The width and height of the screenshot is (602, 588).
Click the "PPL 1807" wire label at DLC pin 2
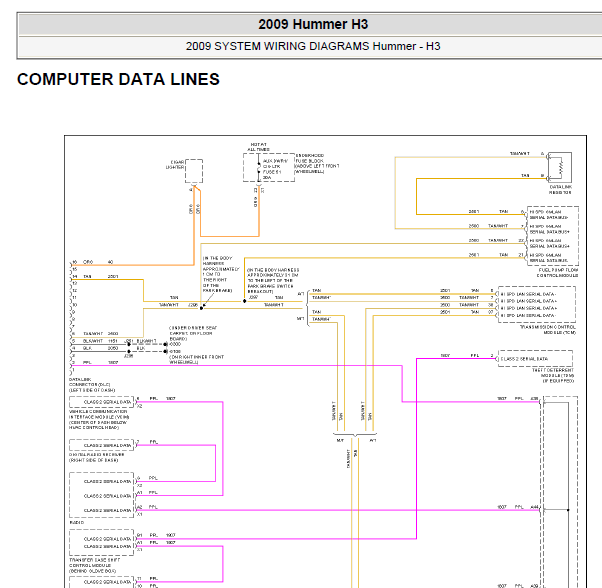(x=101, y=362)
